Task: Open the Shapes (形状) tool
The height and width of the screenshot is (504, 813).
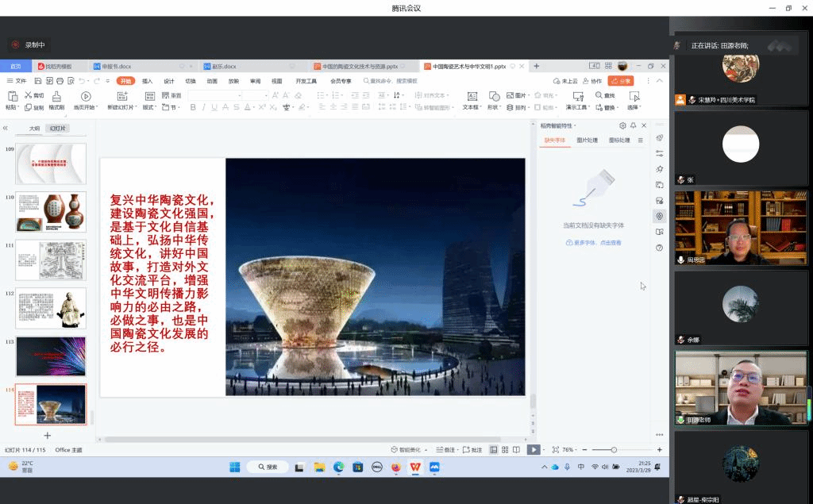Action: [494, 100]
